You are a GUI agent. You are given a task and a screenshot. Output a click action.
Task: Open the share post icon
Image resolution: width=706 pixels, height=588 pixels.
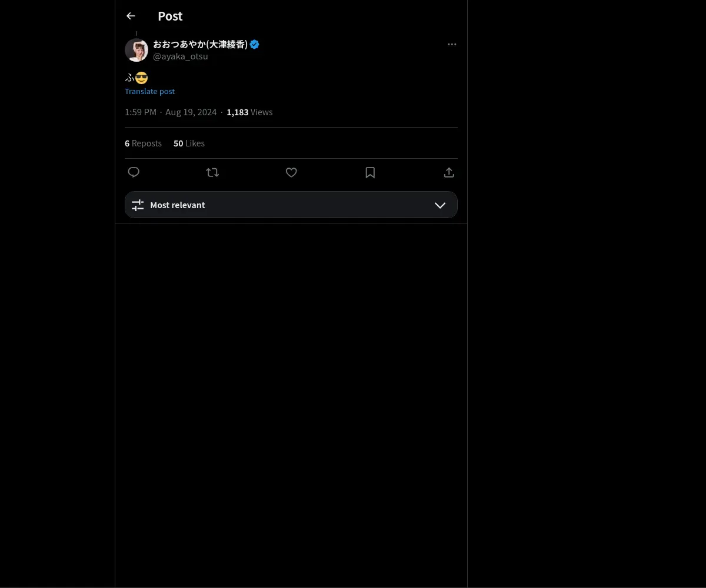pos(449,172)
